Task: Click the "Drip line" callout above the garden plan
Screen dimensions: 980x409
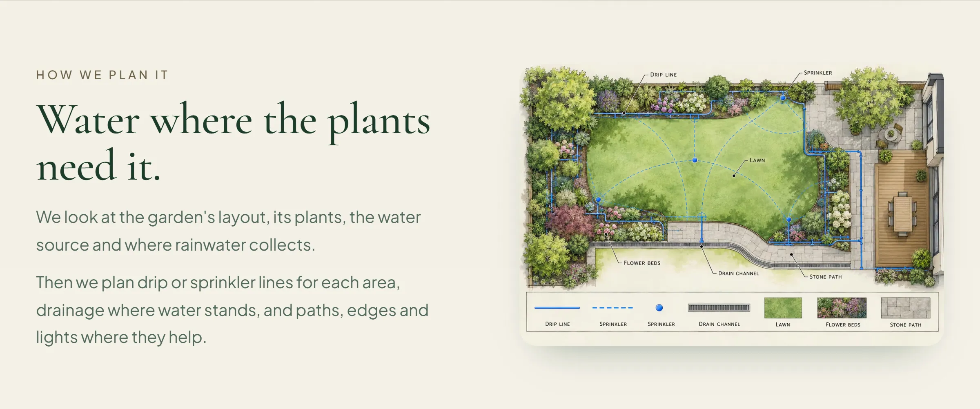Action: click(664, 75)
